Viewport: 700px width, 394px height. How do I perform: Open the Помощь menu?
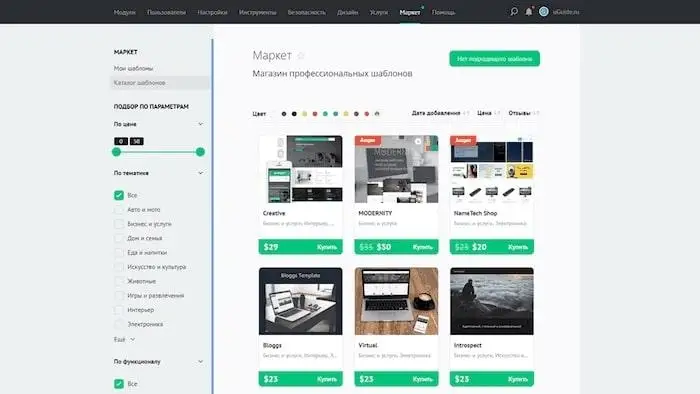point(444,12)
